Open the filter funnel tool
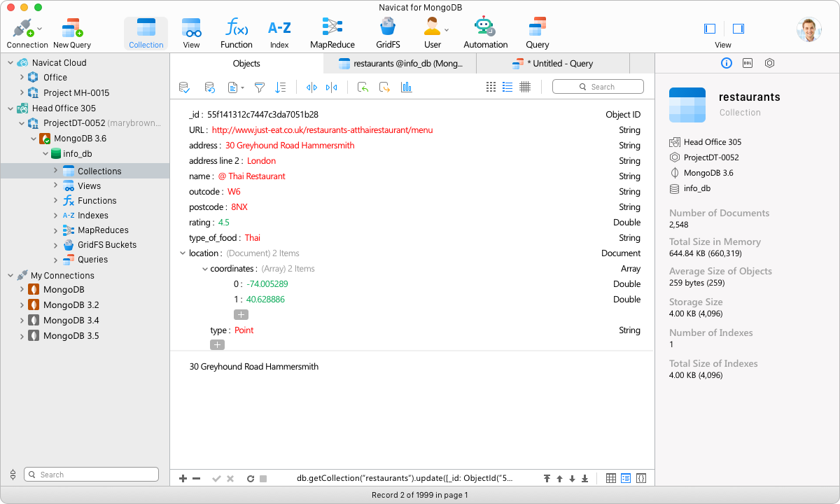This screenshot has width=840, height=504. click(x=260, y=87)
